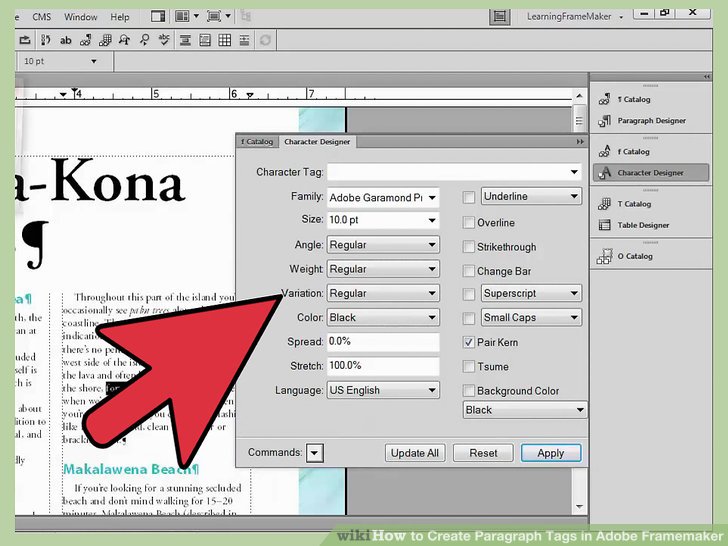Open the Object Catalog (O Catalog) panel
The height and width of the screenshot is (546, 728).
pyautogui.click(x=634, y=256)
